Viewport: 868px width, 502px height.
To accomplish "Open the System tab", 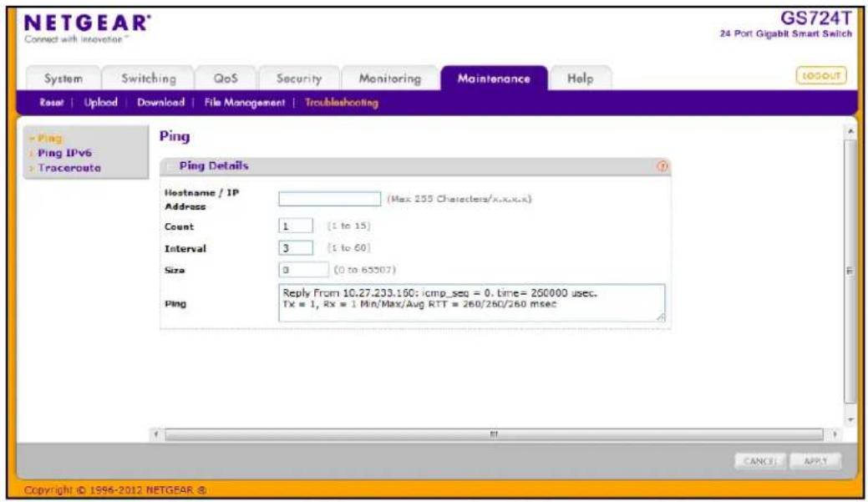I will pyautogui.click(x=63, y=79).
